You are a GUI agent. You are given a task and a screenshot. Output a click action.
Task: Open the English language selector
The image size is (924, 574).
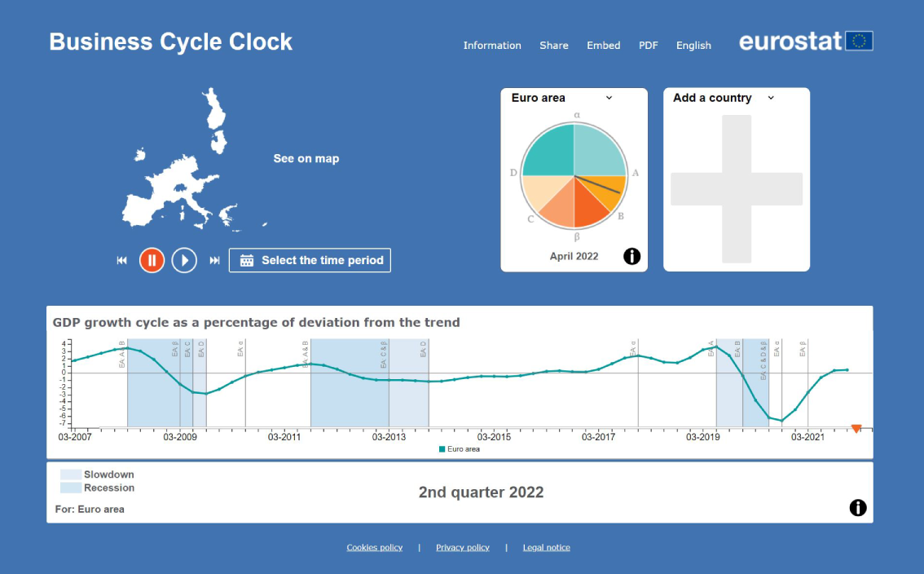693,46
